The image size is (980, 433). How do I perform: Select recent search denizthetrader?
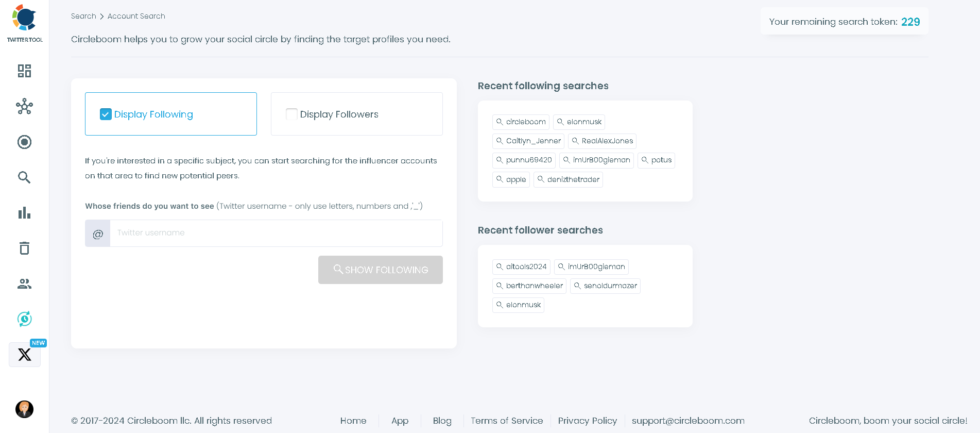coord(568,180)
